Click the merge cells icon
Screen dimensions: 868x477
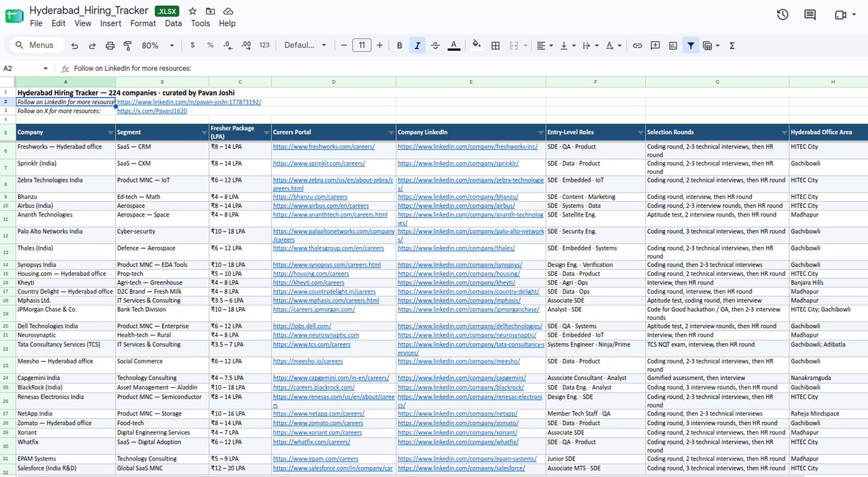[x=514, y=45]
